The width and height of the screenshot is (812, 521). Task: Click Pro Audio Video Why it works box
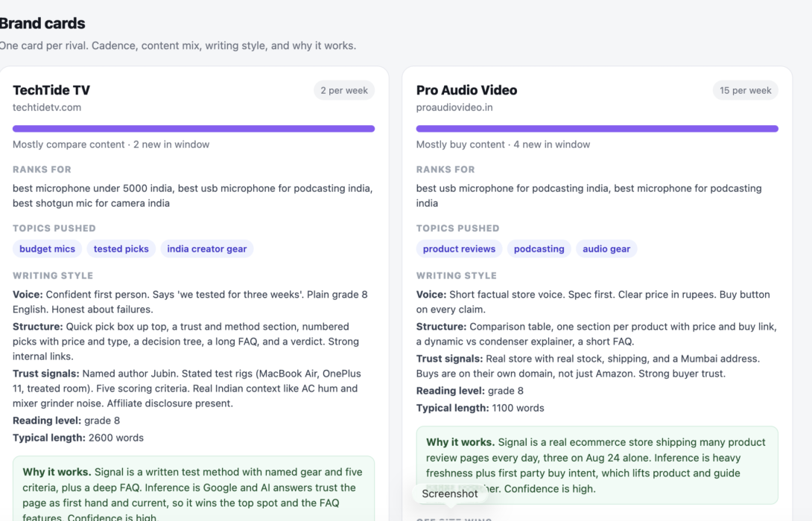click(597, 465)
